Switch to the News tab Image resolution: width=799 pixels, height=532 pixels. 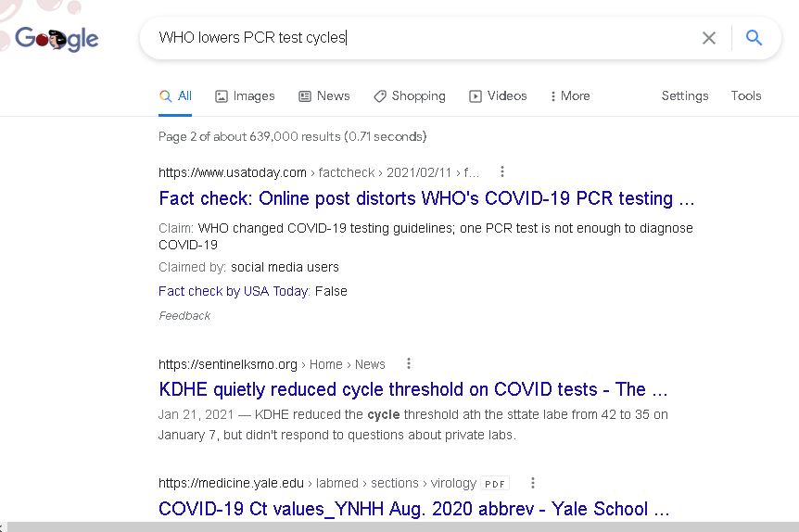324,95
